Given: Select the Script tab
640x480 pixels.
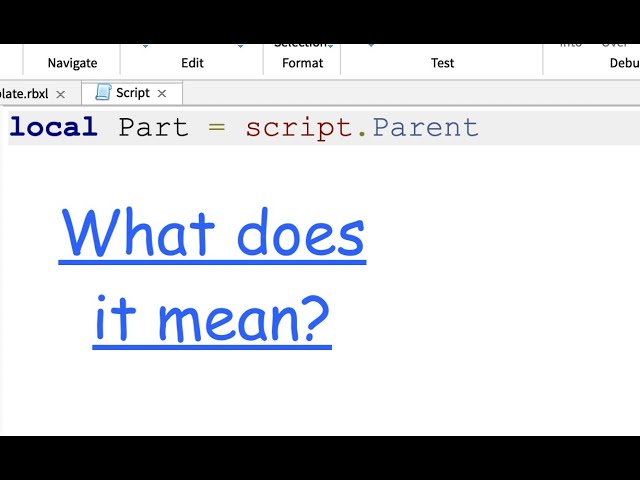Looking at the screenshot, I should [x=132, y=93].
